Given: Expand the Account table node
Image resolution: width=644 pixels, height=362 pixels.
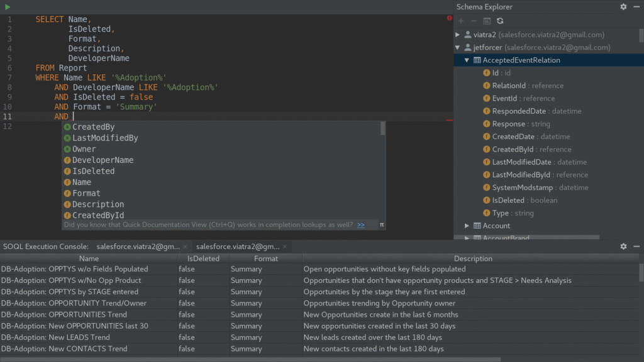Looking at the screenshot, I should [467, 226].
